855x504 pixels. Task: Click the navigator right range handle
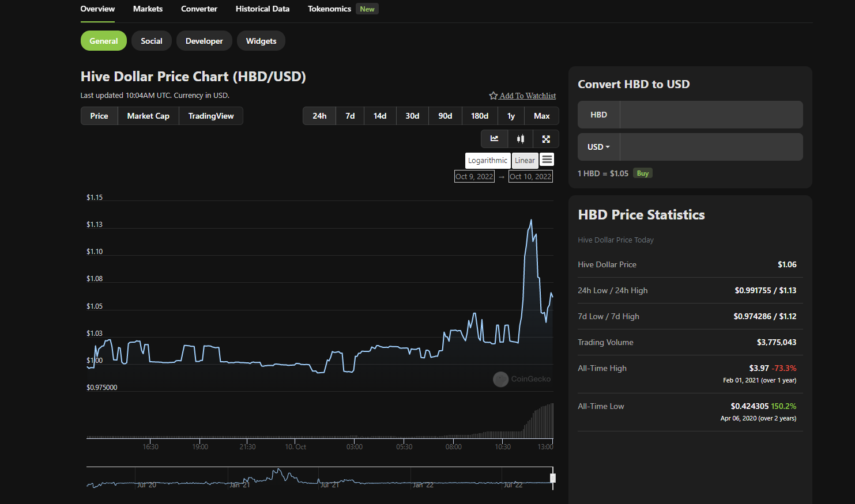[553, 478]
